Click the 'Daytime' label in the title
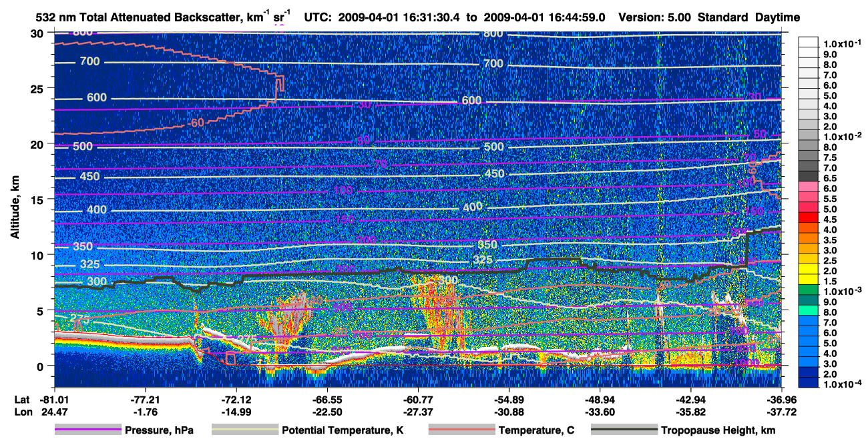 777,18
